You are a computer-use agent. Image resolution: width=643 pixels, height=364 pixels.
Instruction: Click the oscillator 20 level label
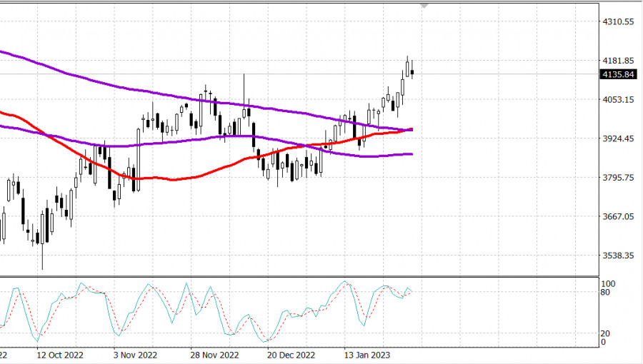[x=604, y=333]
